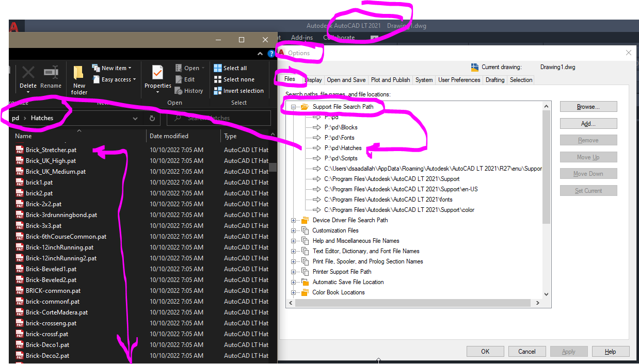Click Select none in Explorer ribbon

pyautogui.click(x=234, y=79)
